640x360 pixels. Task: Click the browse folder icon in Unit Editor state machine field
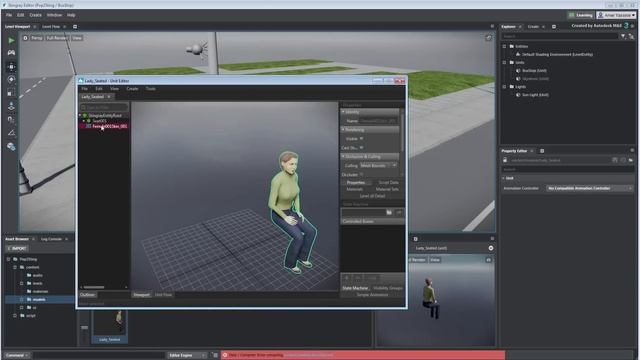389,212
